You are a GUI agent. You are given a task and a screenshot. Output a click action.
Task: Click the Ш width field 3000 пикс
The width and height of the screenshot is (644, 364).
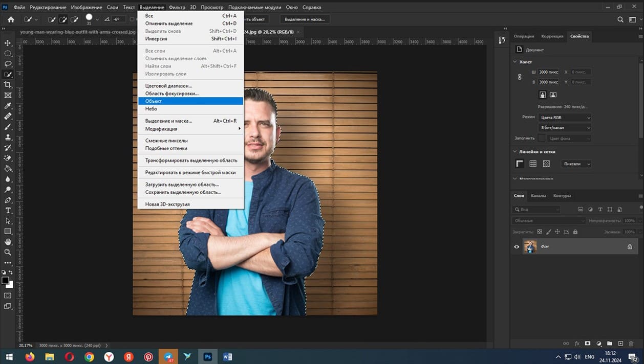pos(548,72)
